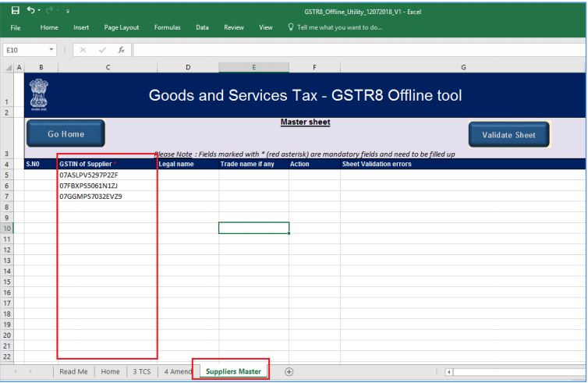Click the Go Home button
The height and width of the screenshot is (383, 588).
coord(66,133)
